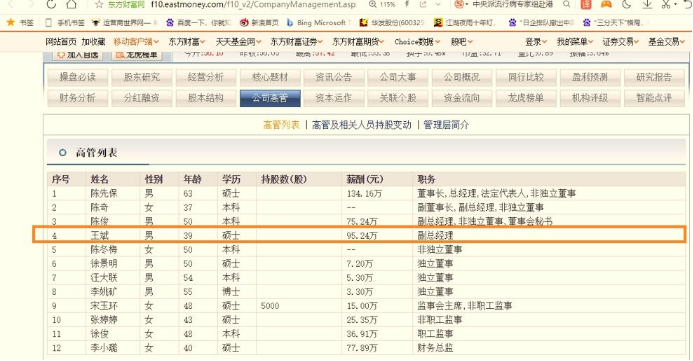Bookmark this page with the star icon
Screen dimensions: 693x361
[x=99, y=4]
